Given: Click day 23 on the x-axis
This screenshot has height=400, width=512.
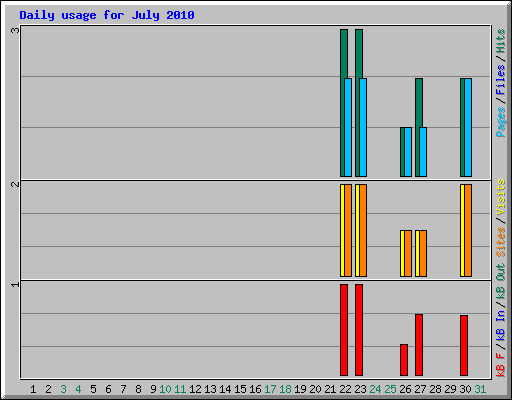Looking at the screenshot, I should (360, 389).
